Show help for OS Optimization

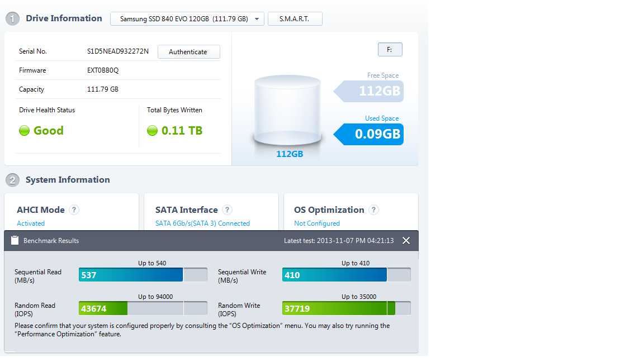click(373, 209)
